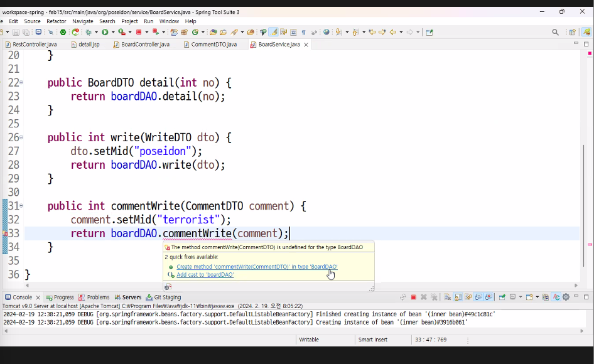Toggle the Mark Occurrences highlighter icon

coord(273,32)
